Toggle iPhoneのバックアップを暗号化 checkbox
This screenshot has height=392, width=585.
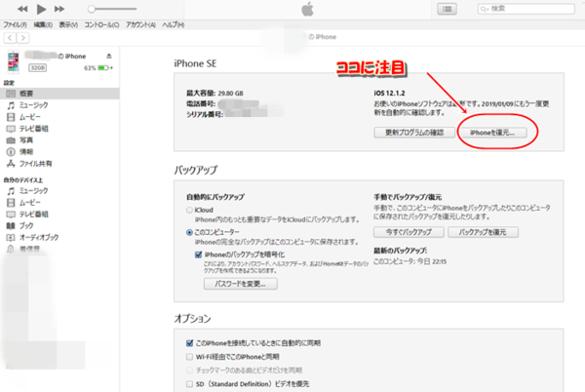pos(199,255)
